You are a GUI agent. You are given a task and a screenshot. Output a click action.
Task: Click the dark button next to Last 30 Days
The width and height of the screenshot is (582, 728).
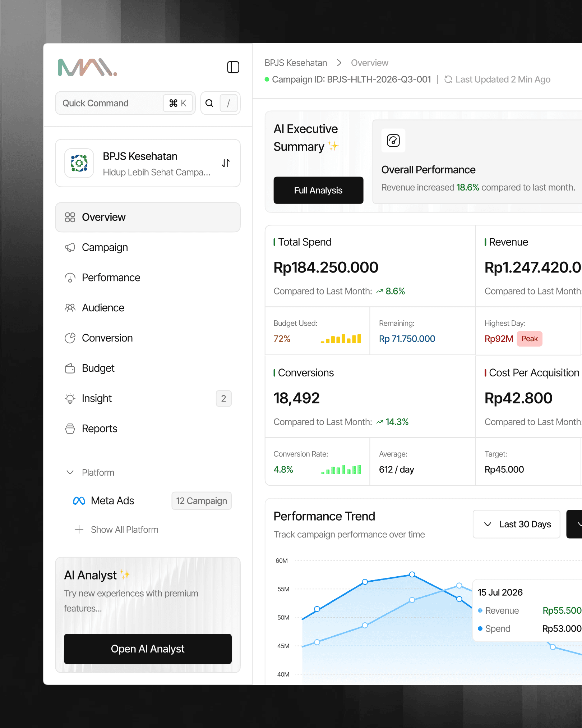(574, 524)
